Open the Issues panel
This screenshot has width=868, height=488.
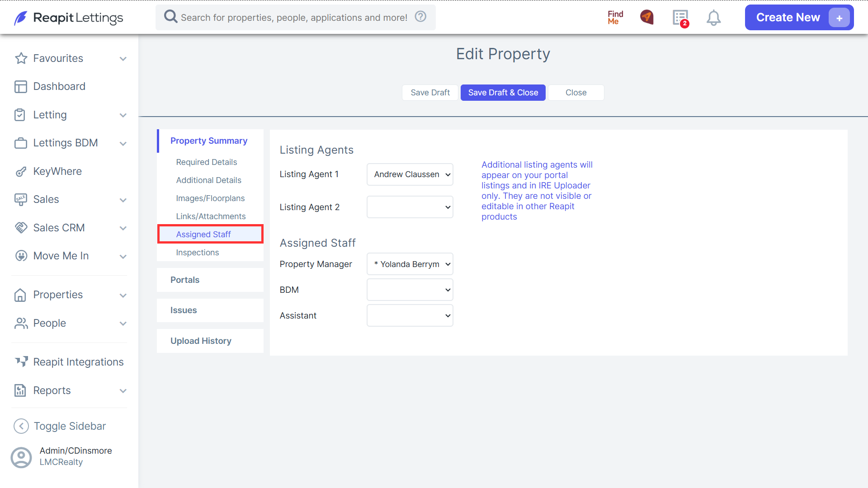(x=210, y=310)
